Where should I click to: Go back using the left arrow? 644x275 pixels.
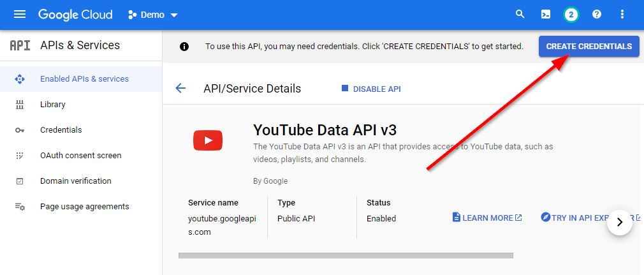click(180, 89)
